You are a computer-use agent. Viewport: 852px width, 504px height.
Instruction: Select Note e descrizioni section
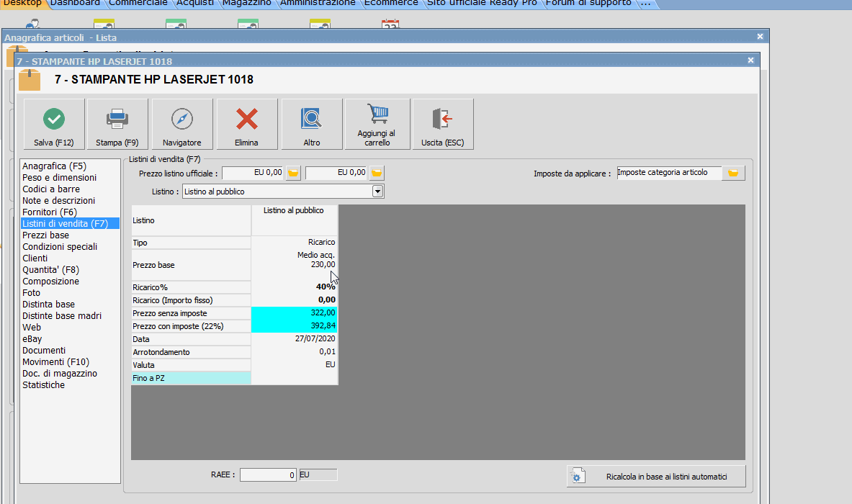58,200
